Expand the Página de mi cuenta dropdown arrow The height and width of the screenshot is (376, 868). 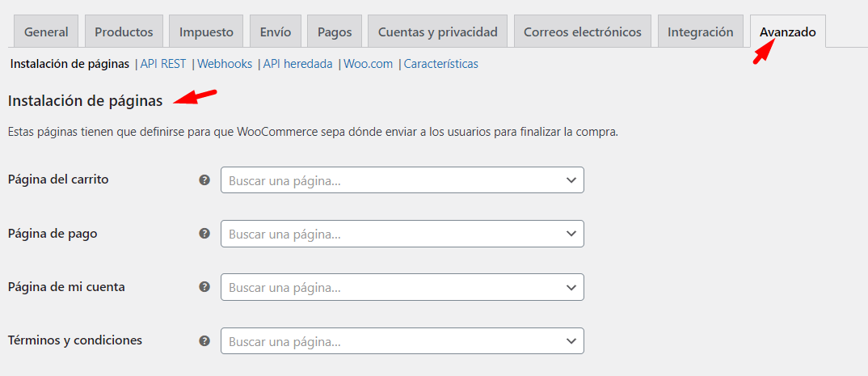571,287
